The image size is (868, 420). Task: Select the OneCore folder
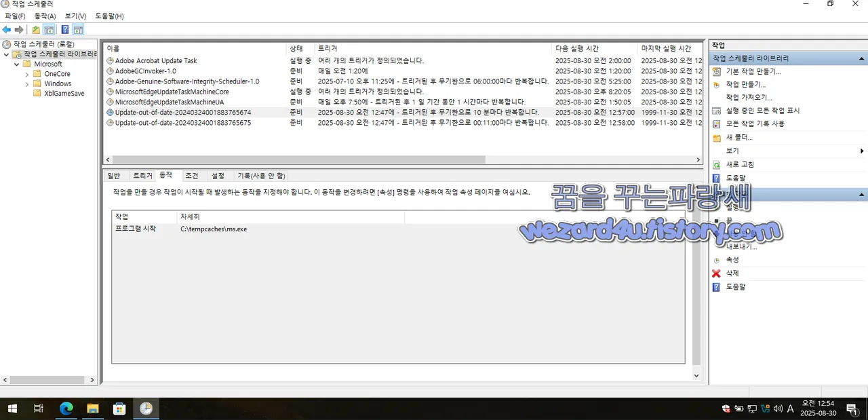click(57, 74)
